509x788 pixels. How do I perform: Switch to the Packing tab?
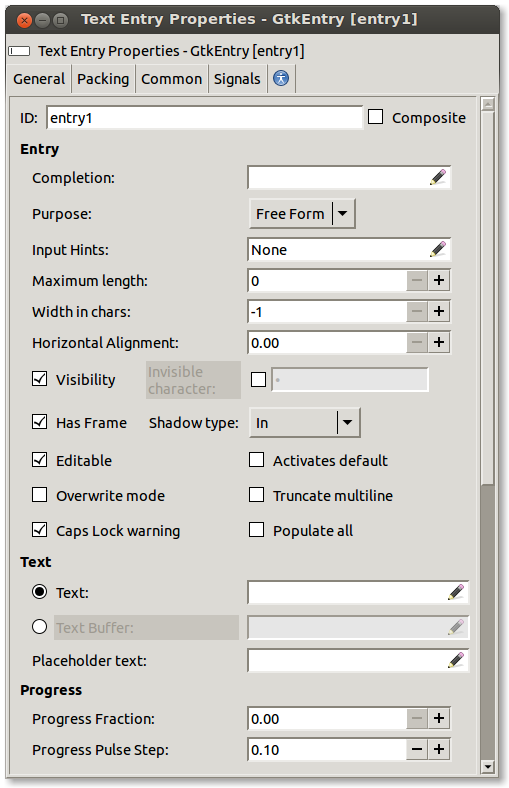[x=103, y=79]
